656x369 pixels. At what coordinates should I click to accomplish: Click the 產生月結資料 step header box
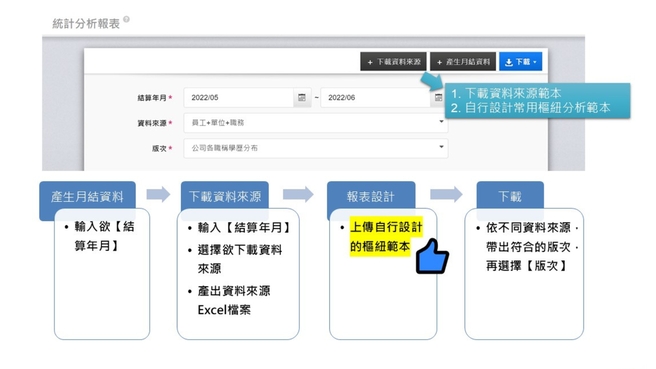click(87, 196)
